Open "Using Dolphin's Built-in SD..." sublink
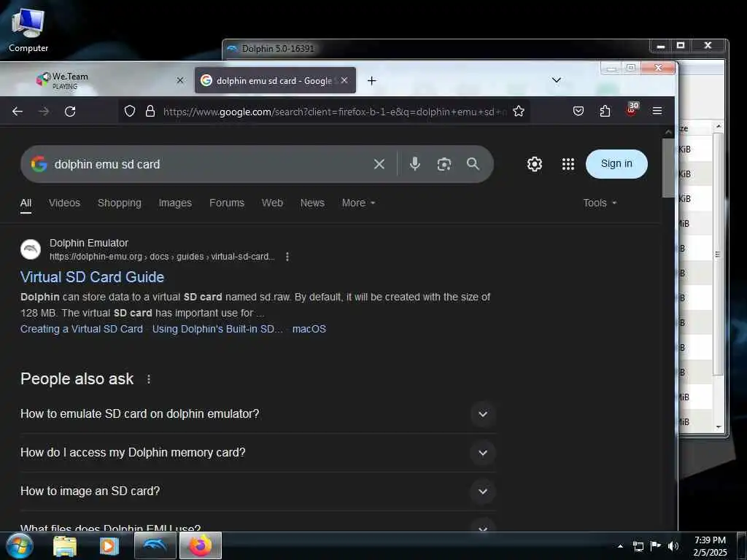The height and width of the screenshot is (560, 747). pos(217,329)
